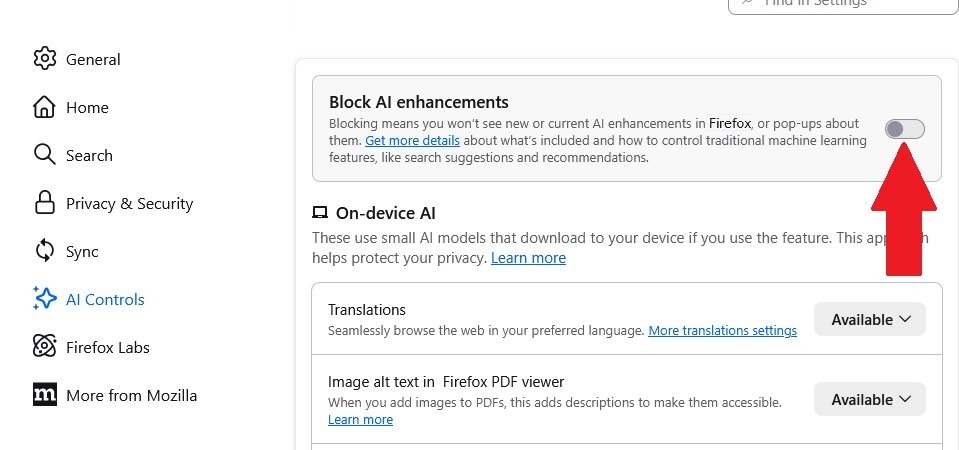Open the Translations Available dropdown
Viewport: 959px width, 450px height.
[870, 319]
